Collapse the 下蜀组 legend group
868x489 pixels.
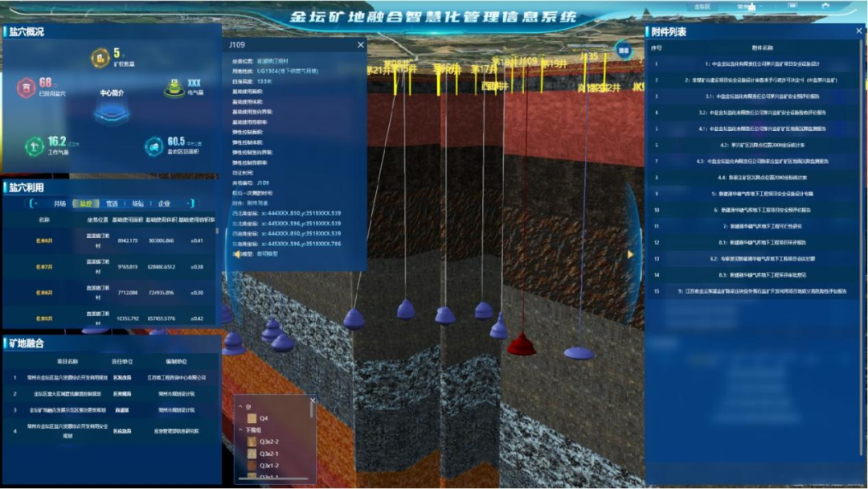point(242,430)
